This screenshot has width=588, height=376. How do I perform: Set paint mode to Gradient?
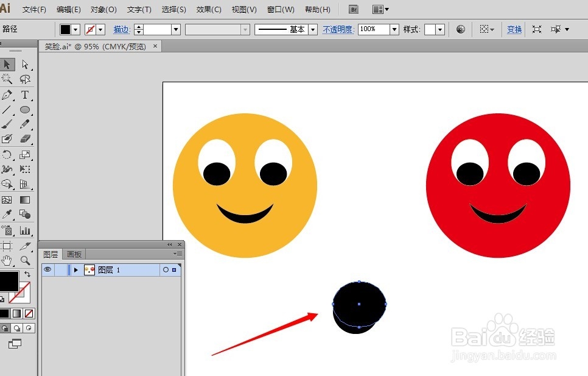coord(17,313)
